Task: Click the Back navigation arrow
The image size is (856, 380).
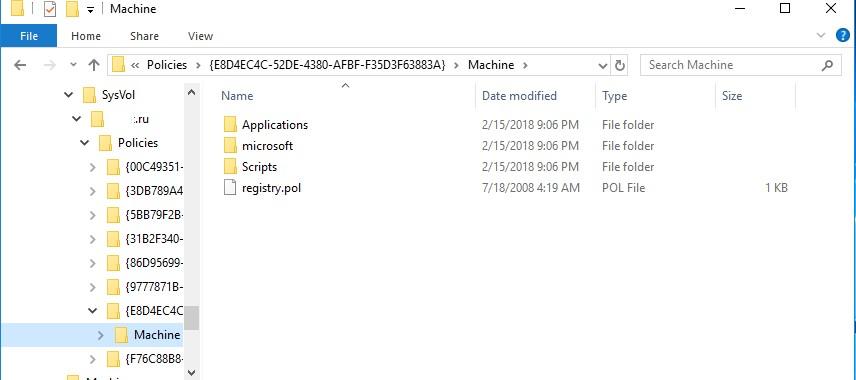Action: pyautogui.click(x=20, y=65)
